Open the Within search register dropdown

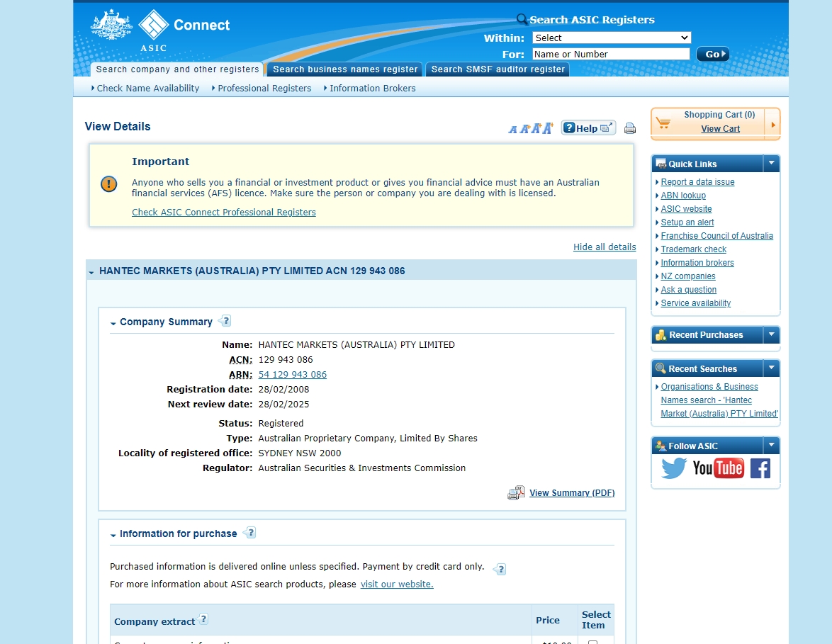point(611,38)
